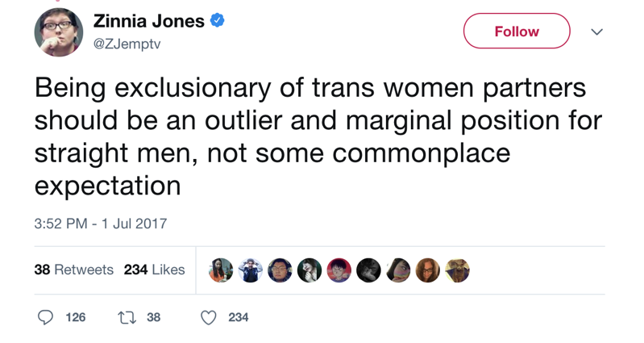Screen dimensions: 644x343
Task: View the 234 Likes list
Action: 155,270
